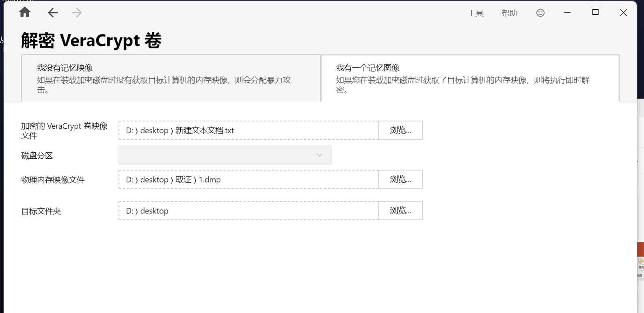Click the 目标文件夹 path field
644x313 pixels.
(249, 211)
